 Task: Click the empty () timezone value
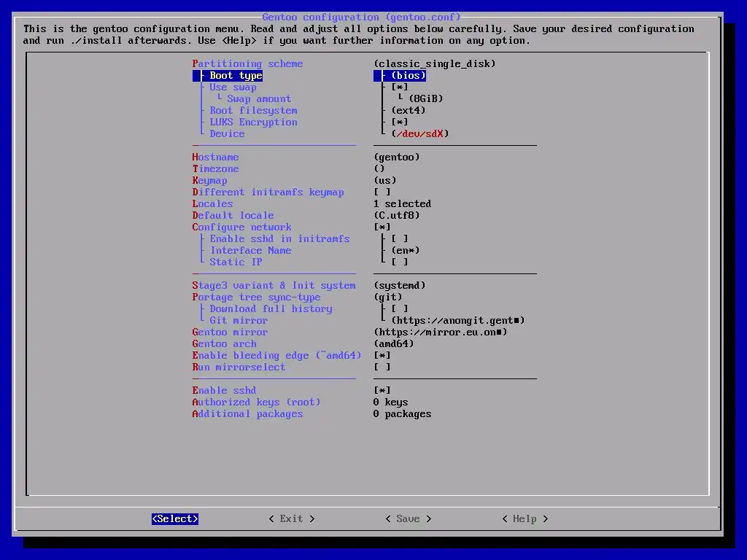point(379,168)
